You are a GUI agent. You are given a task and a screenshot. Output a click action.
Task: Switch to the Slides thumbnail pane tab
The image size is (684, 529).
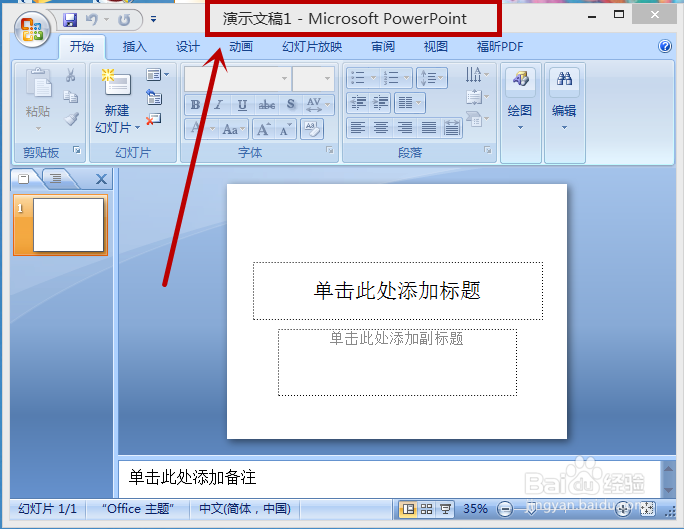(x=24, y=179)
